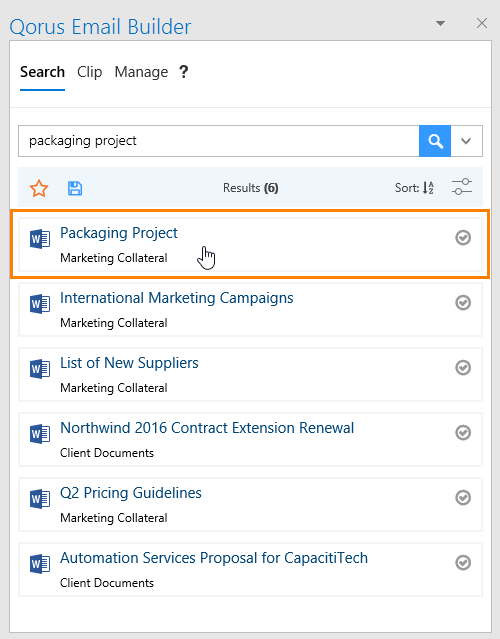
Task: Click the orange star favorites icon
Action: [39, 188]
